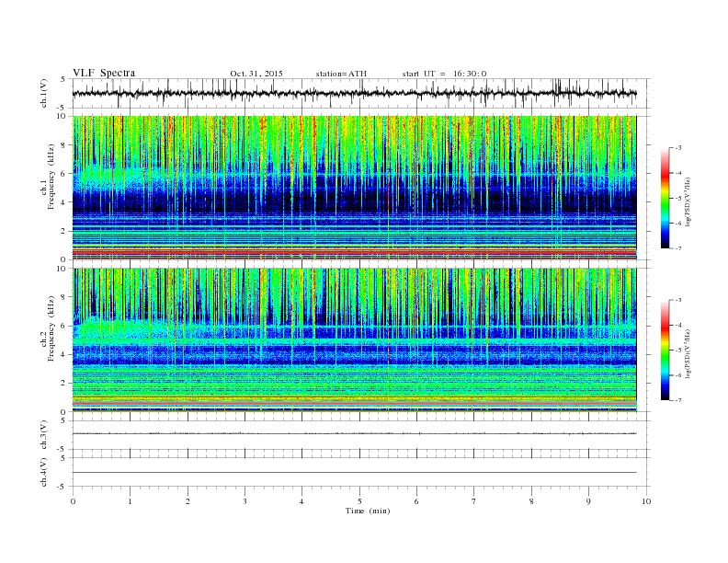Click the "VLF Spectra" title text
The image size is (728, 563).
pos(104,73)
